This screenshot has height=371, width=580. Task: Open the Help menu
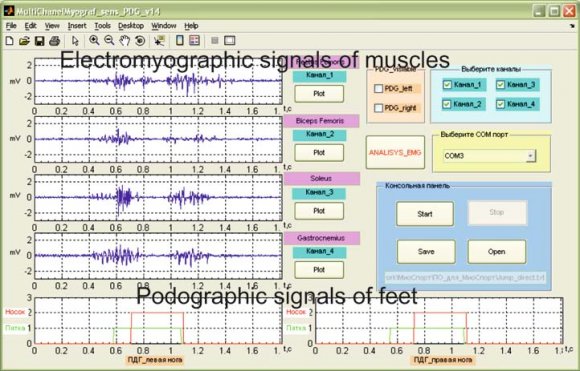coord(191,26)
